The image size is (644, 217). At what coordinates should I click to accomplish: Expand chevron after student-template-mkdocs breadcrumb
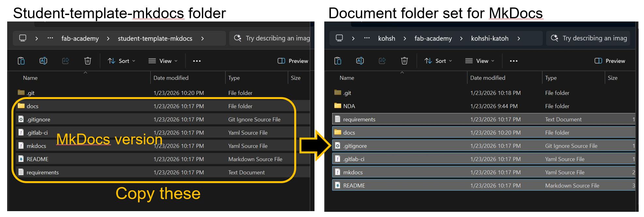click(x=202, y=38)
